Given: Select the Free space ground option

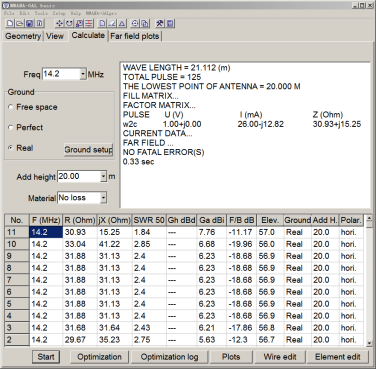Looking at the screenshot, I should coord(32,107).
